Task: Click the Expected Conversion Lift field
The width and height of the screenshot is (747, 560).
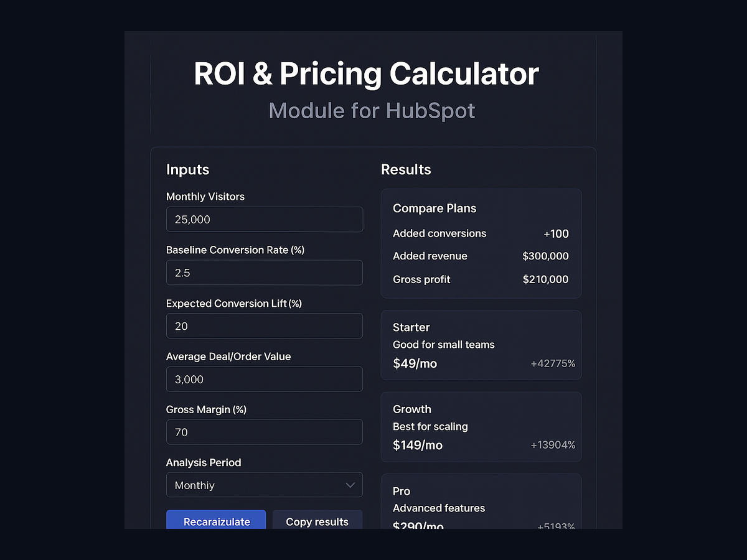Action: [x=264, y=325]
